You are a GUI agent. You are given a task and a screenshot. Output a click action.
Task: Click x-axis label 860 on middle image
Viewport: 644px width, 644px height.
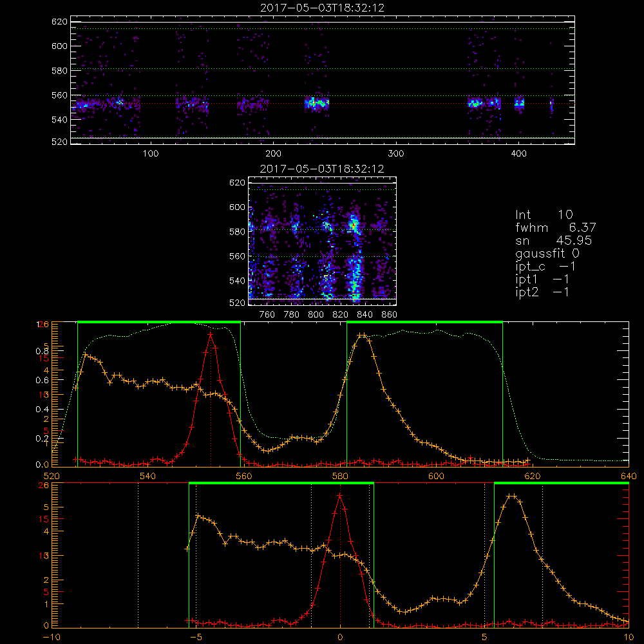click(x=390, y=315)
